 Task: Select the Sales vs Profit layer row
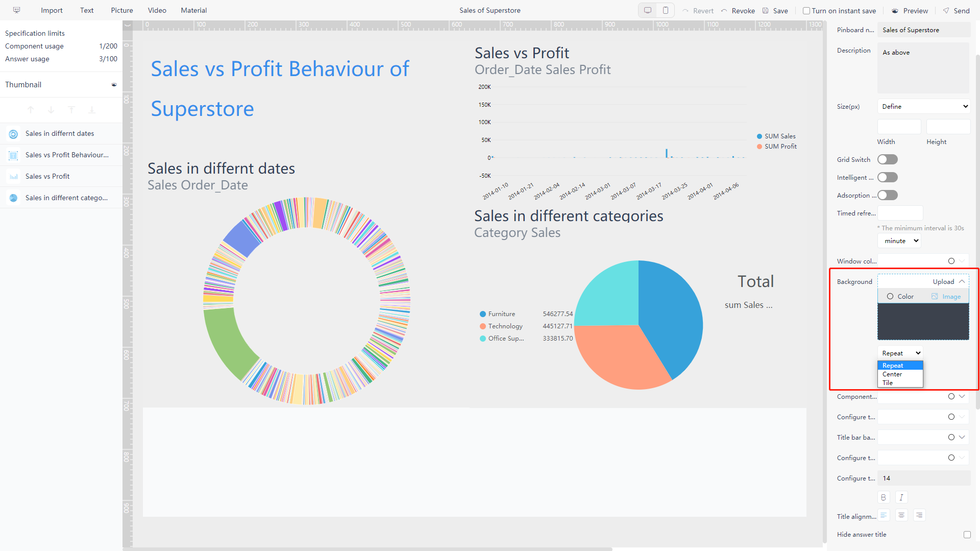click(x=61, y=177)
